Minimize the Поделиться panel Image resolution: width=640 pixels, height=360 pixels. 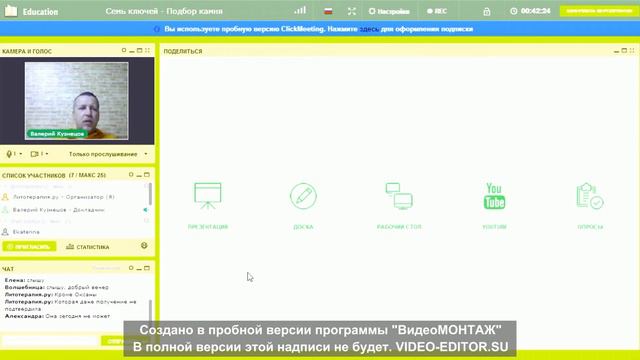pos(616,51)
